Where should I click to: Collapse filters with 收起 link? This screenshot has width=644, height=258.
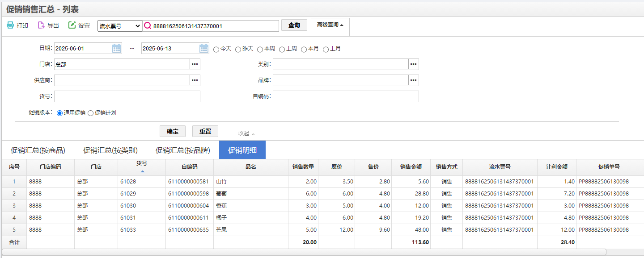247,133
